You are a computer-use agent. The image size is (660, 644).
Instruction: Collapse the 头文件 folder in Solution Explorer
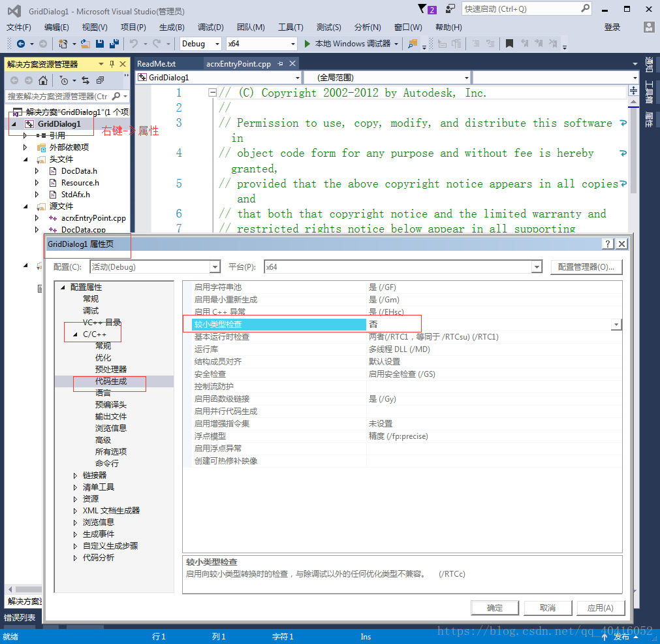25,159
